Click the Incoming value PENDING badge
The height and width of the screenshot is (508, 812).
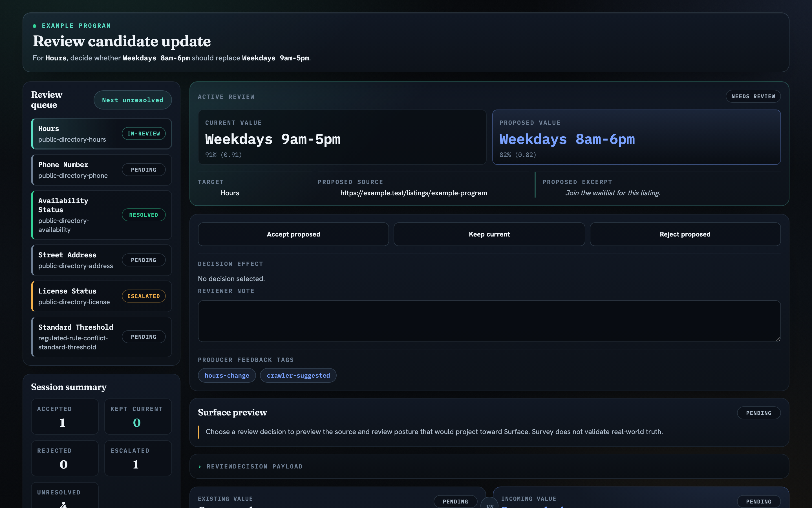[x=759, y=502]
